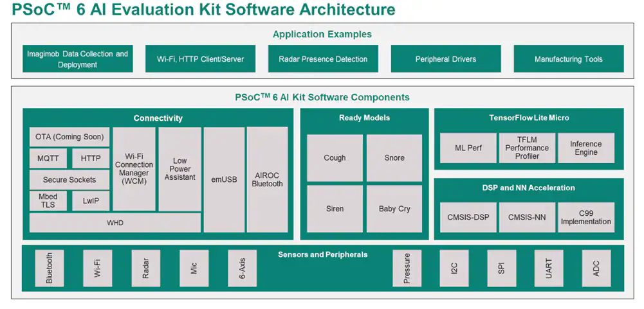Viewport: 644px width, 309px height.
Task: Select the Wi-Fi, HTTP Client/Server example box
Action: pos(201,58)
